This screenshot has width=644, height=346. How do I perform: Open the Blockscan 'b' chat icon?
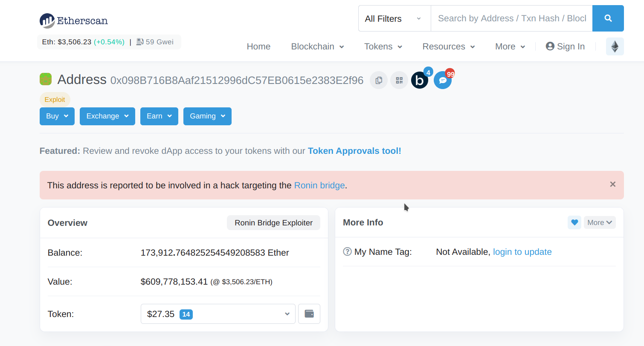[420, 80]
